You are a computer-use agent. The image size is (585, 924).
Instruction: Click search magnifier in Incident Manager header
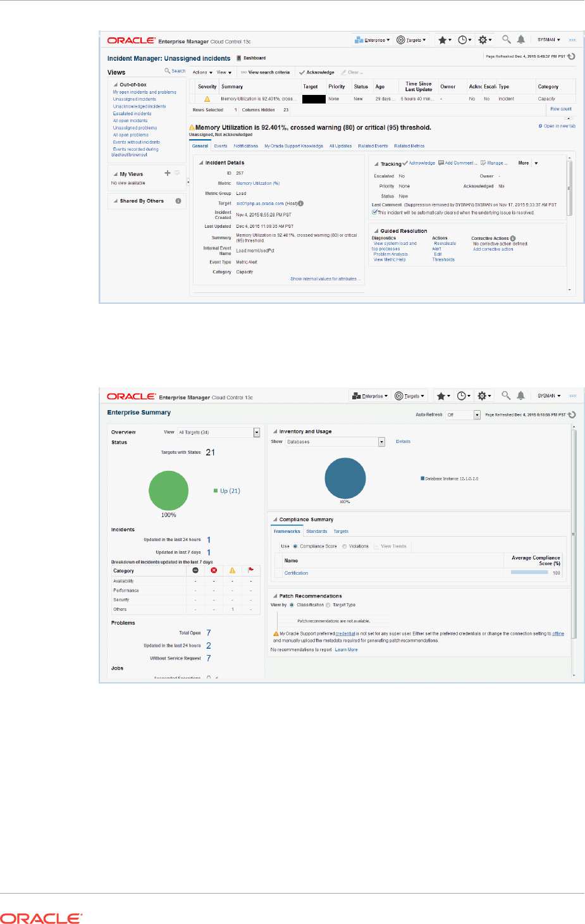506,39
